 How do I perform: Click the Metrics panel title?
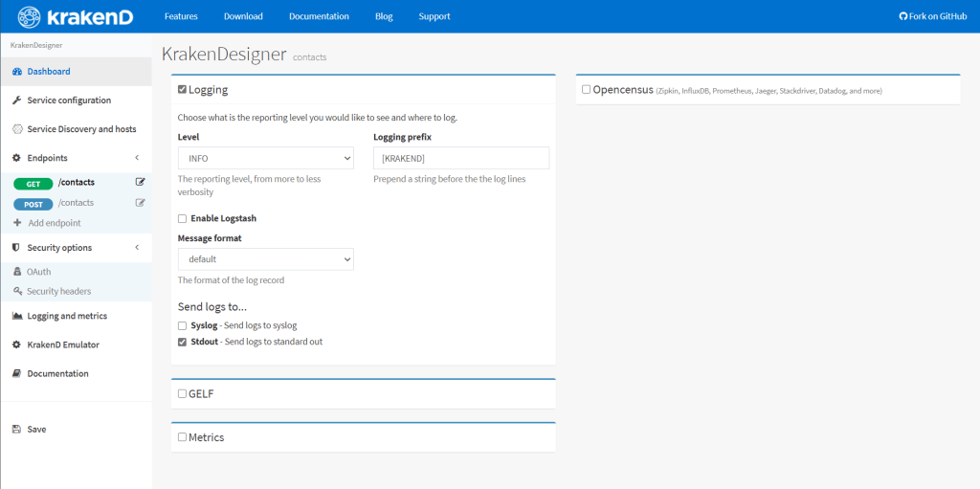click(x=207, y=437)
